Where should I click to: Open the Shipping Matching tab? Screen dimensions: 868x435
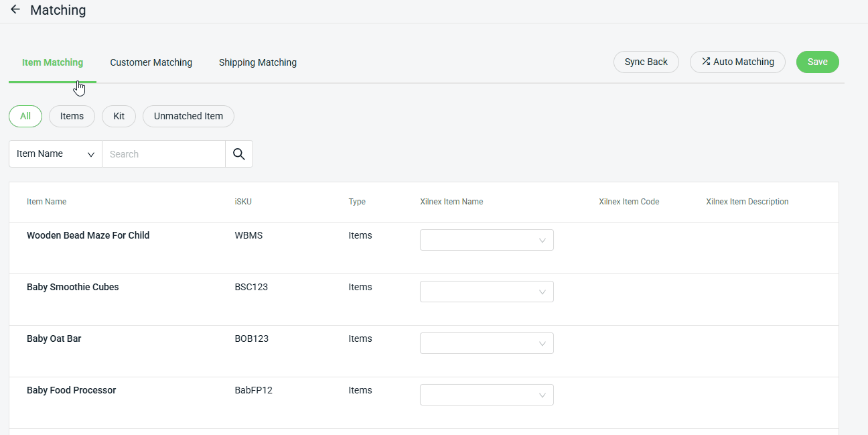pyautogui.click(x=257, y=62)
